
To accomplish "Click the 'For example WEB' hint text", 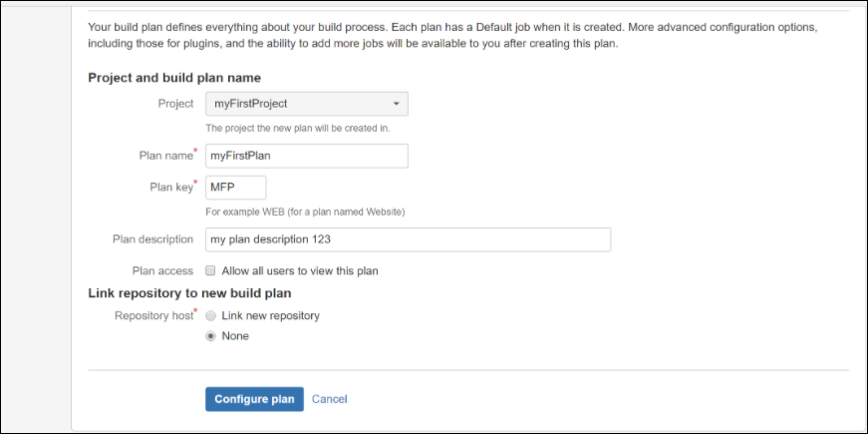I will click(x=305, y=212).
